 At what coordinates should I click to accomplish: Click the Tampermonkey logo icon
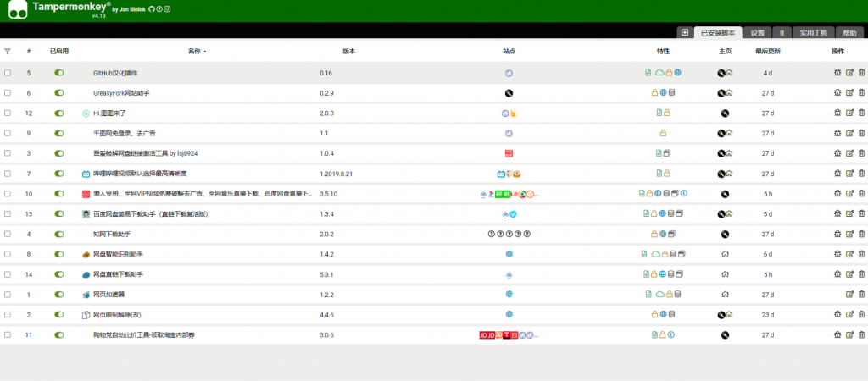click(x=18, y=9)
